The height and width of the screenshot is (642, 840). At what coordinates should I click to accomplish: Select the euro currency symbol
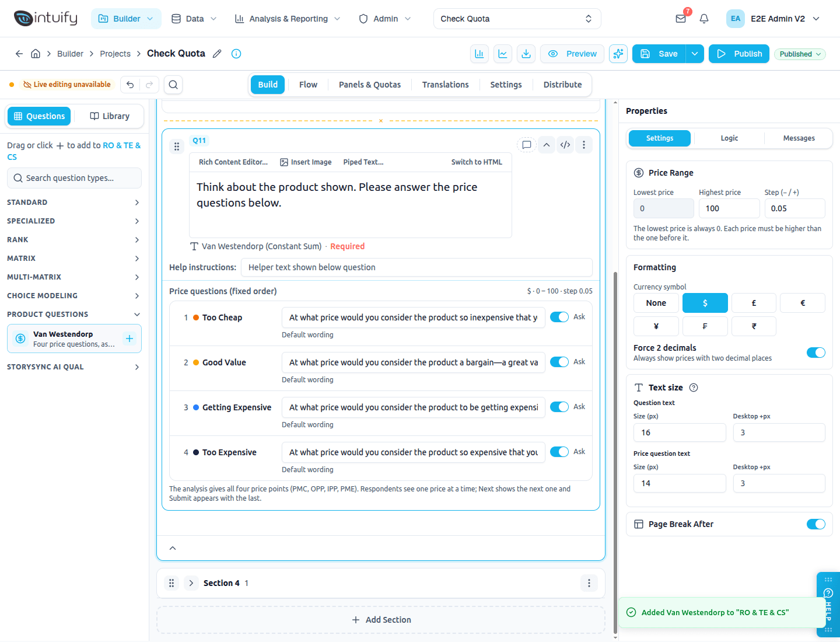click(x=803, y=303)
